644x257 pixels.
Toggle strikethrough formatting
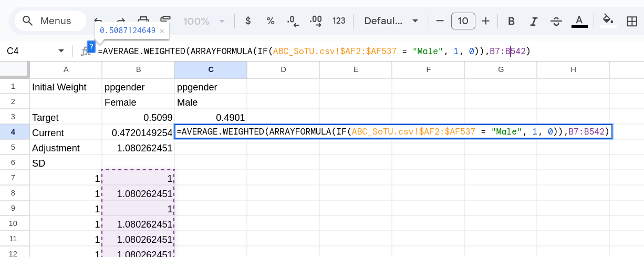point(556,21)
